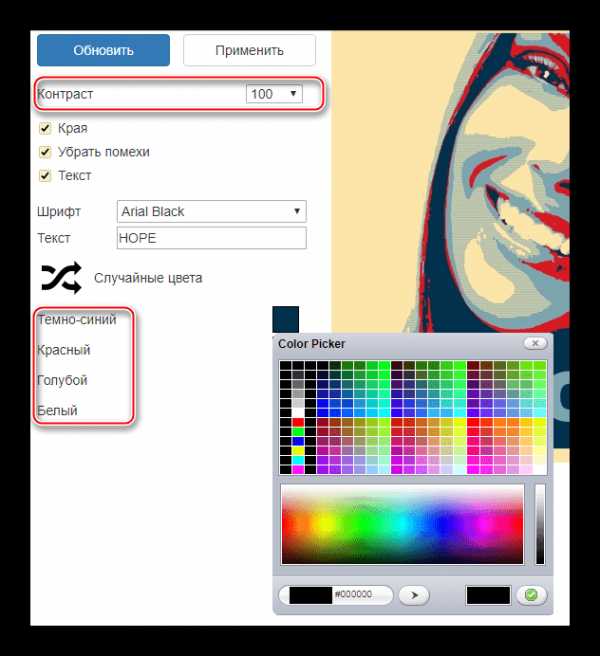
Task: Pick the pure red swatch in palette
Action: 298,423
